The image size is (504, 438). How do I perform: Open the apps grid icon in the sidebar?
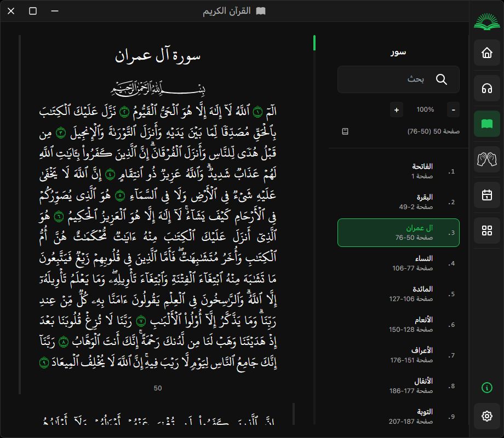point(486,231)
